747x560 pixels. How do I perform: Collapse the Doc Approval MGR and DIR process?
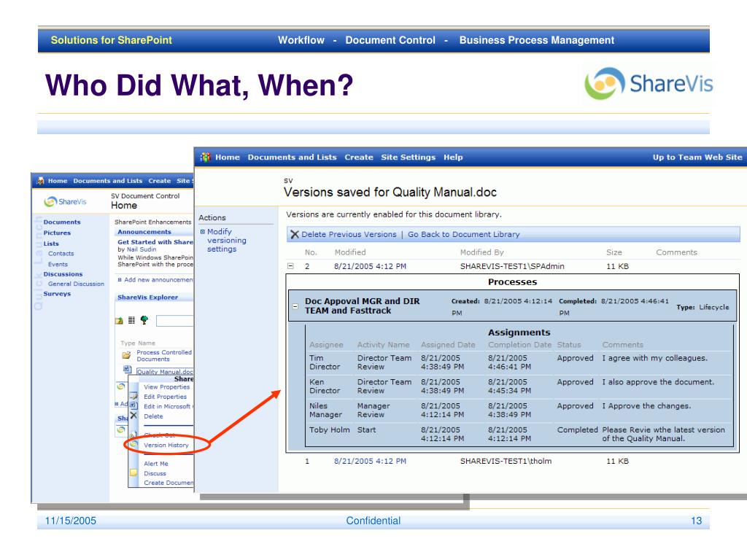click(295, 307)
